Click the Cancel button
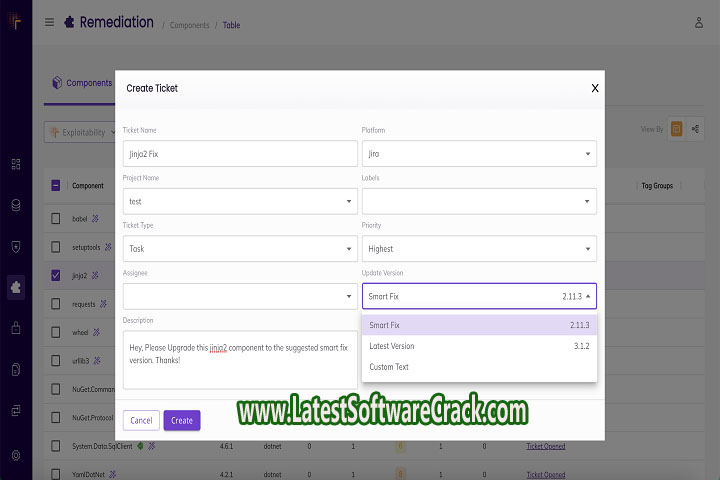This screenshot has width=720, height=480. (141, 420)
